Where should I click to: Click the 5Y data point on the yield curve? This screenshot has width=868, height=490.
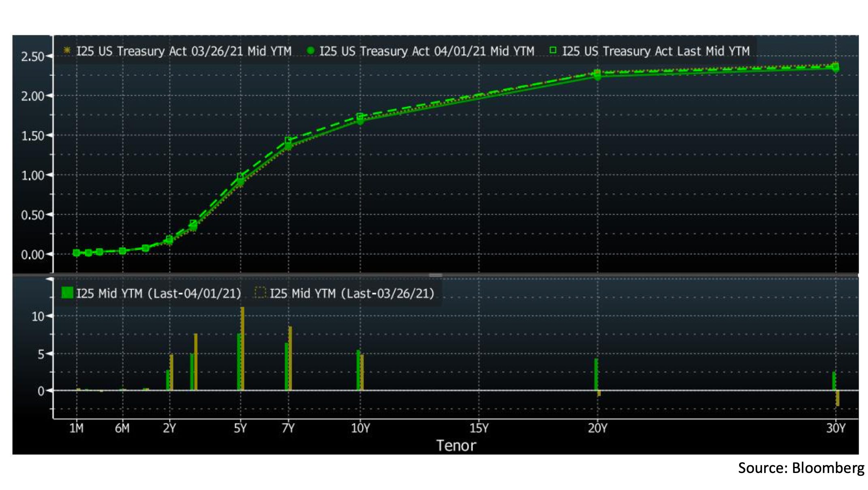click(240, 179)
